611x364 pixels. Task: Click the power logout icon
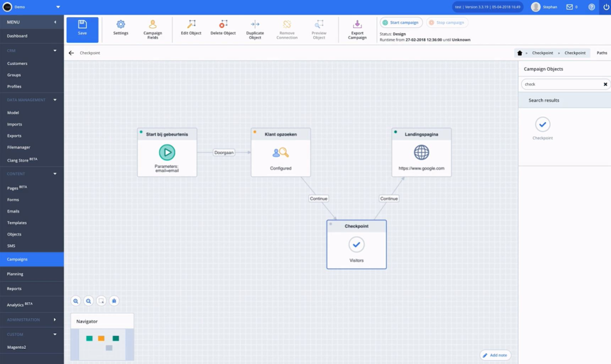pos(605,7)
